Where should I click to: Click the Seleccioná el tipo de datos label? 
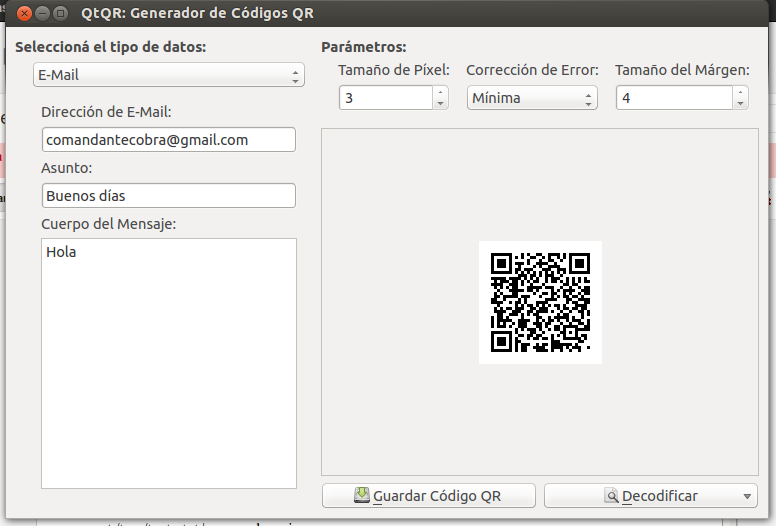pos(110,47)
